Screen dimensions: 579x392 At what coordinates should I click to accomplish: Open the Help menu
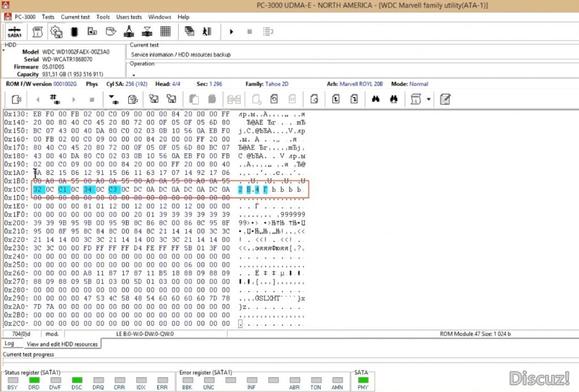(183, 17)
